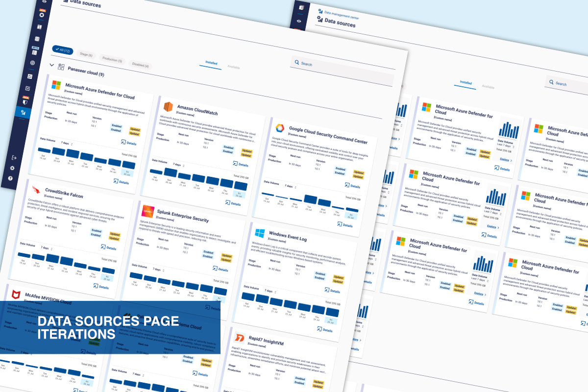This screenshot has height=392, width=588.
Task: Switch to Installed tab in the back window
Action: click(x=466, y=83)
